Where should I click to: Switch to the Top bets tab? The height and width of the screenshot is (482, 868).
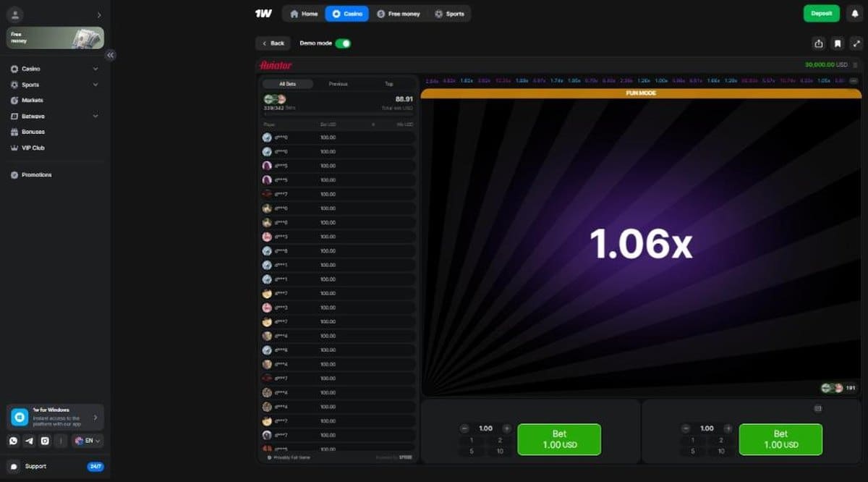[x=389, y=84]
